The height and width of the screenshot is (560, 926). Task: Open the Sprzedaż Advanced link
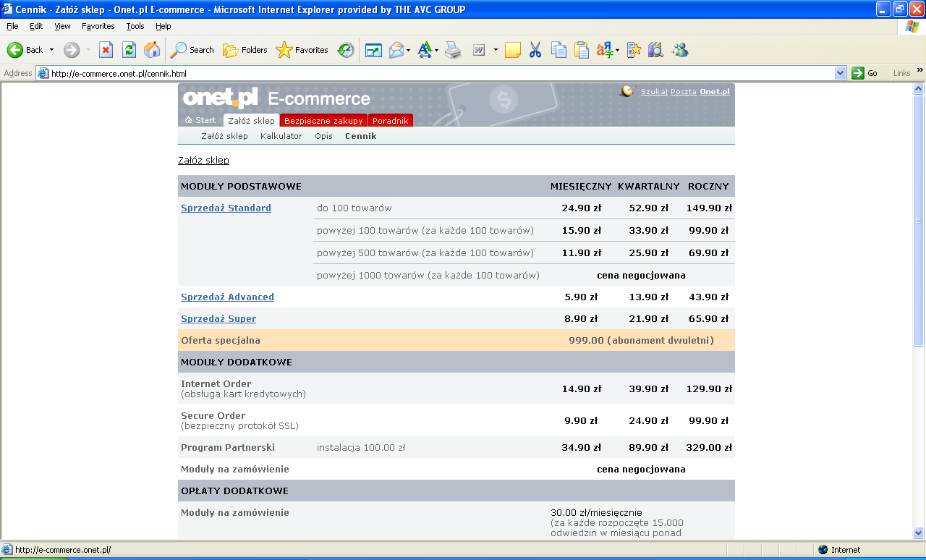pos(227,297)
